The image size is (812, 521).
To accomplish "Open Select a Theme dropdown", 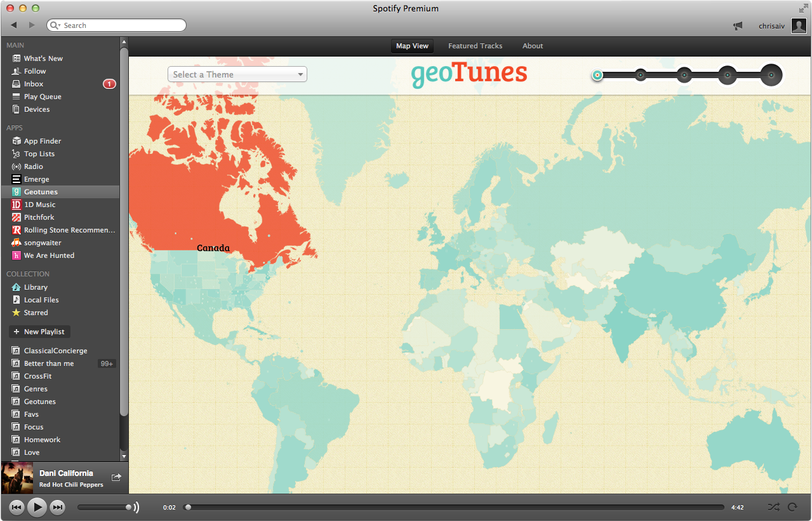I will pos(237,74).
